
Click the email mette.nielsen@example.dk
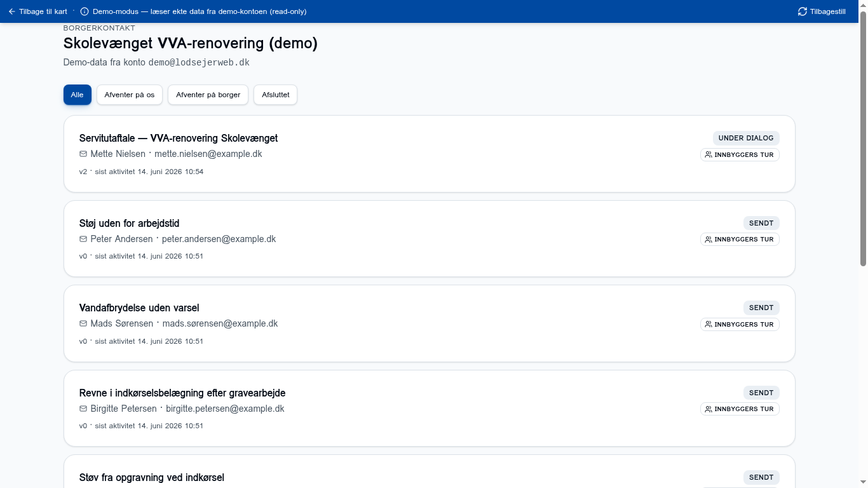tap(208, 154)
